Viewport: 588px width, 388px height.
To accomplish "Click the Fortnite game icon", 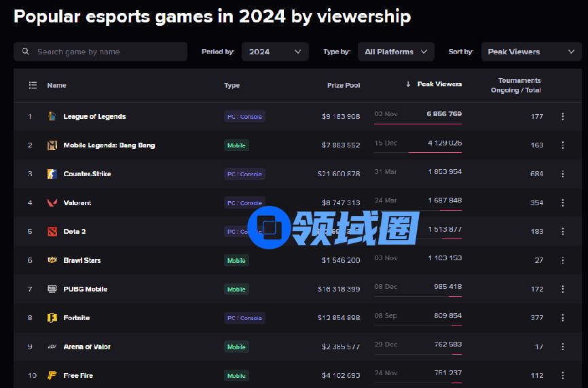I will pos(52,318).
